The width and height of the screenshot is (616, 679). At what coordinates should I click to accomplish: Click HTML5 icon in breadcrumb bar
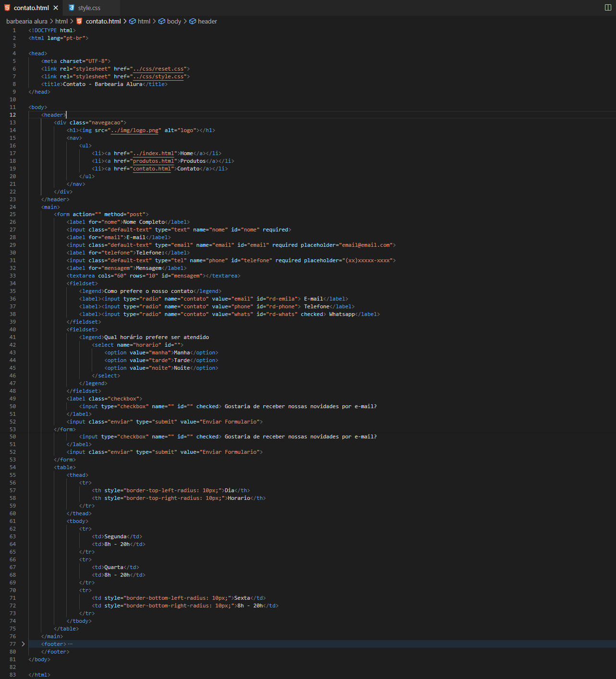pyautogui.click(x=80, y=21)
